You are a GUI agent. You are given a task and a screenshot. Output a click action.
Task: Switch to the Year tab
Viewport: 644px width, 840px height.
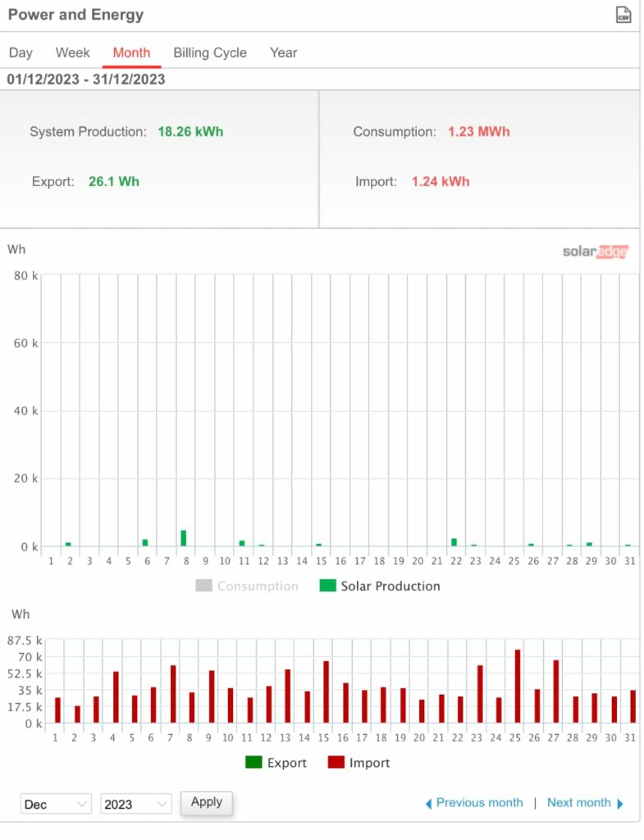(x=283, y=52)
